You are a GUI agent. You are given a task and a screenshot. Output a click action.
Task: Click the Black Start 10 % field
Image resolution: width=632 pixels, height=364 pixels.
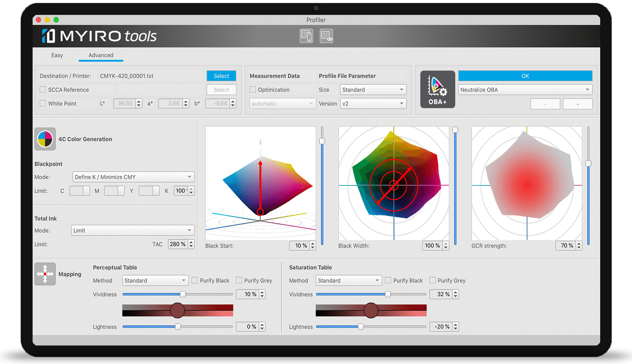coord(300,245)
